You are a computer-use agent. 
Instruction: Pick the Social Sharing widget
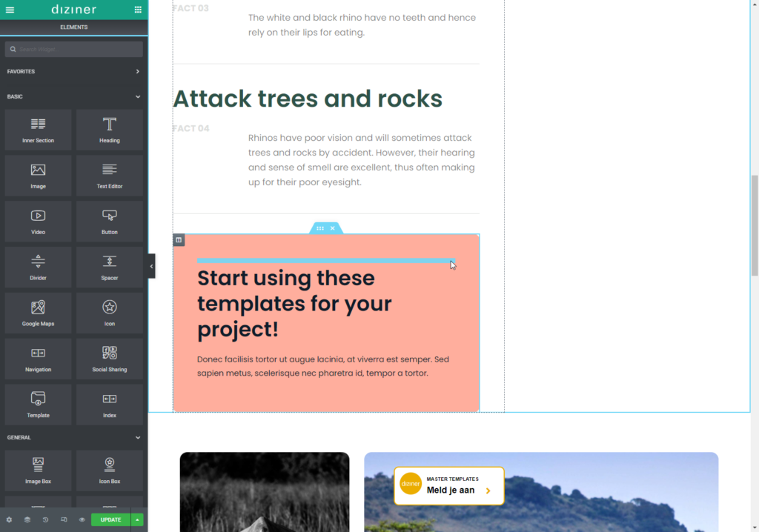click(110, 359)
